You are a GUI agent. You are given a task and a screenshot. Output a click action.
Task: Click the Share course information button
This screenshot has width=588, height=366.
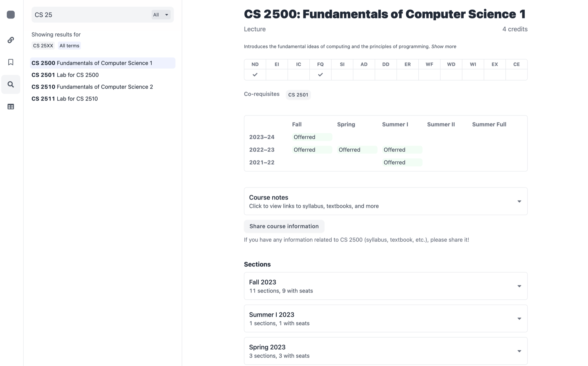click(284, 226)
